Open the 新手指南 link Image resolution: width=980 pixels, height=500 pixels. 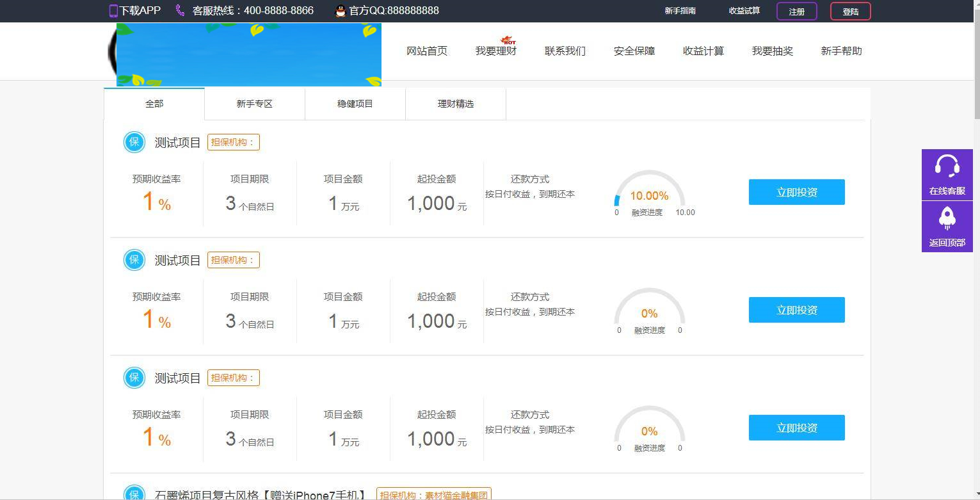[x=680, y=11]
